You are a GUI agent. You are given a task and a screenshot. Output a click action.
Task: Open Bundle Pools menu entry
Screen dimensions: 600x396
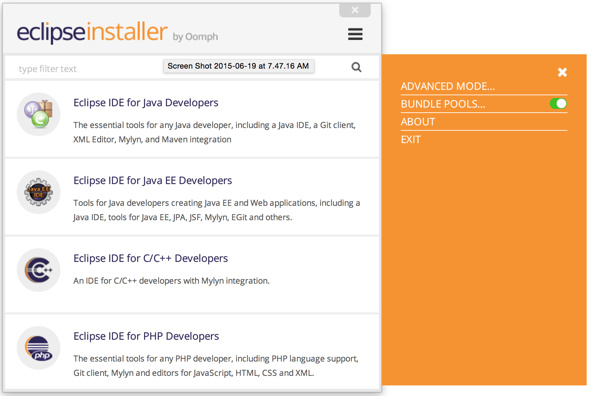tap(443, 104)
